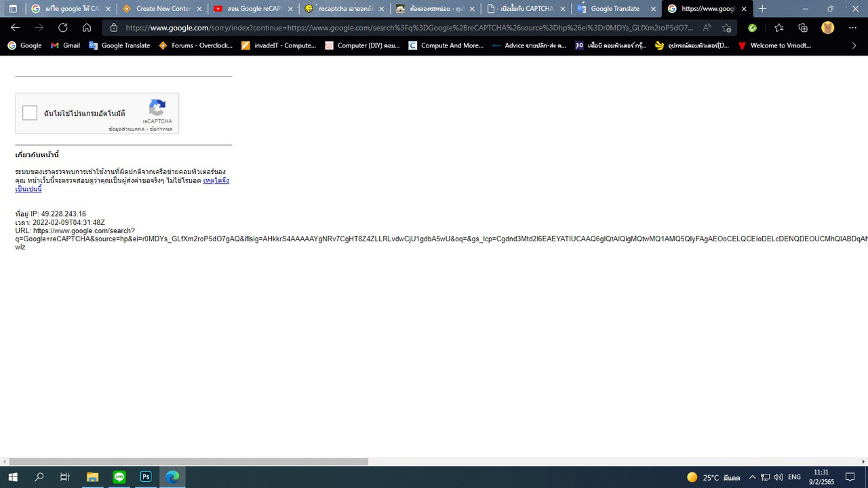Open the "Welcome to Vmodt..." bookmark

(774, 45)
